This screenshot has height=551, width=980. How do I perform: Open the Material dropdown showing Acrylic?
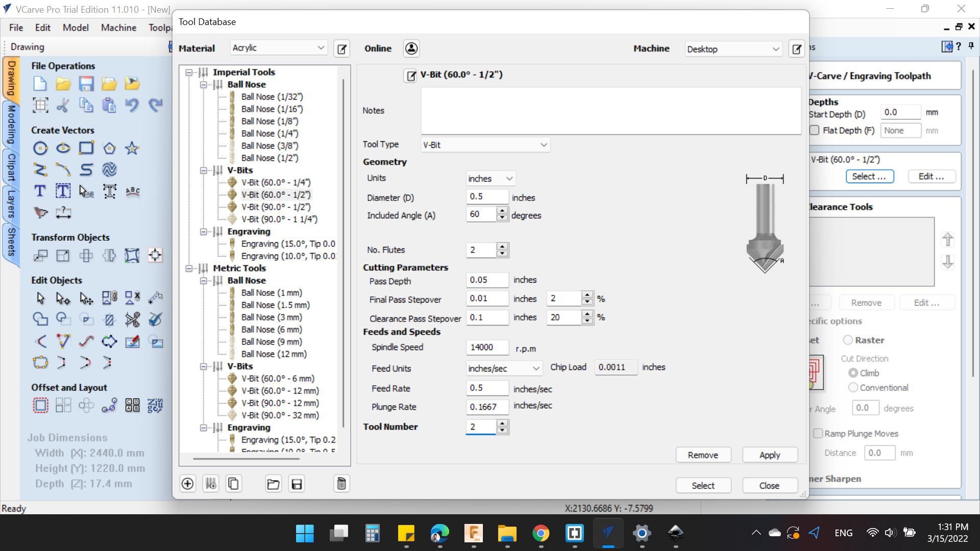coord(279,48)
